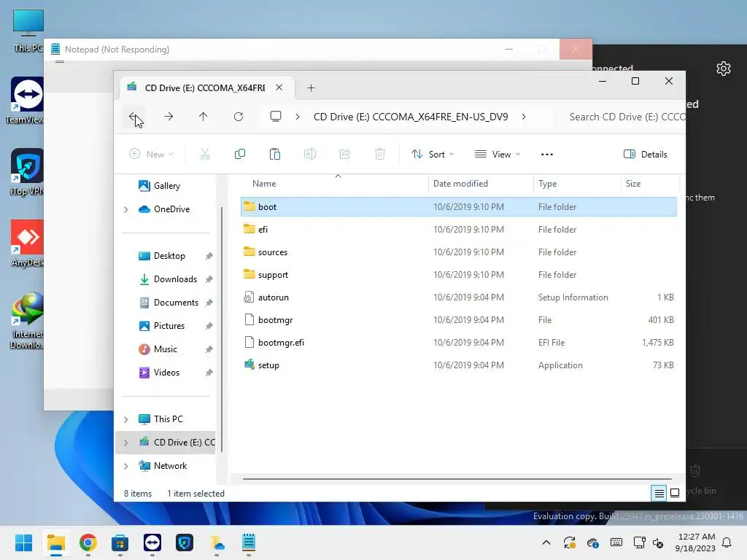
Task: Refresh the CD Drive folder
Action: click(x=239, y=117)
